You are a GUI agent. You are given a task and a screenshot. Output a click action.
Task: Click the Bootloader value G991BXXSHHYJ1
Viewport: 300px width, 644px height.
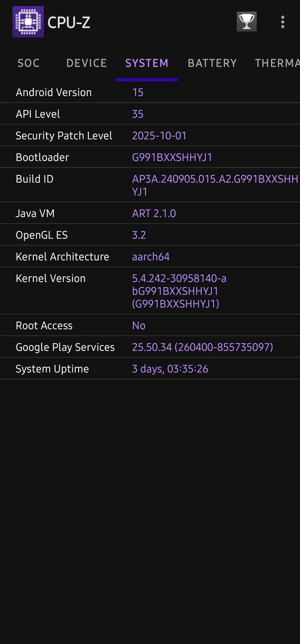pyautogui.click(x=172, y=157)
